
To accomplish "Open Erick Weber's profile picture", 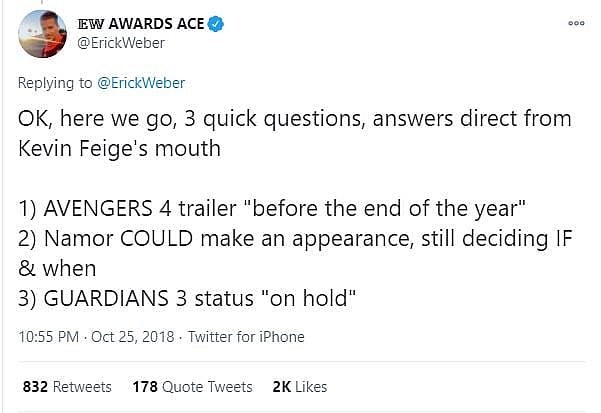I will tap(43, 36).
